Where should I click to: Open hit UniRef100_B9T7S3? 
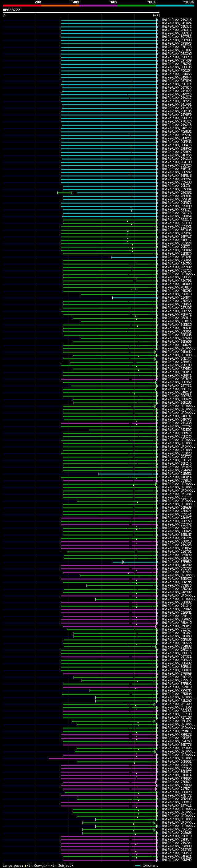click(176, 37)
